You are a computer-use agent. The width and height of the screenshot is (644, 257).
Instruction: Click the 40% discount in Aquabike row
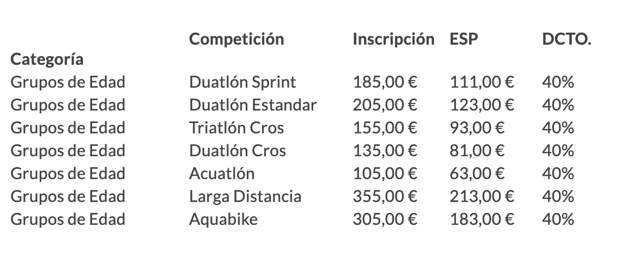coord(558,219)
